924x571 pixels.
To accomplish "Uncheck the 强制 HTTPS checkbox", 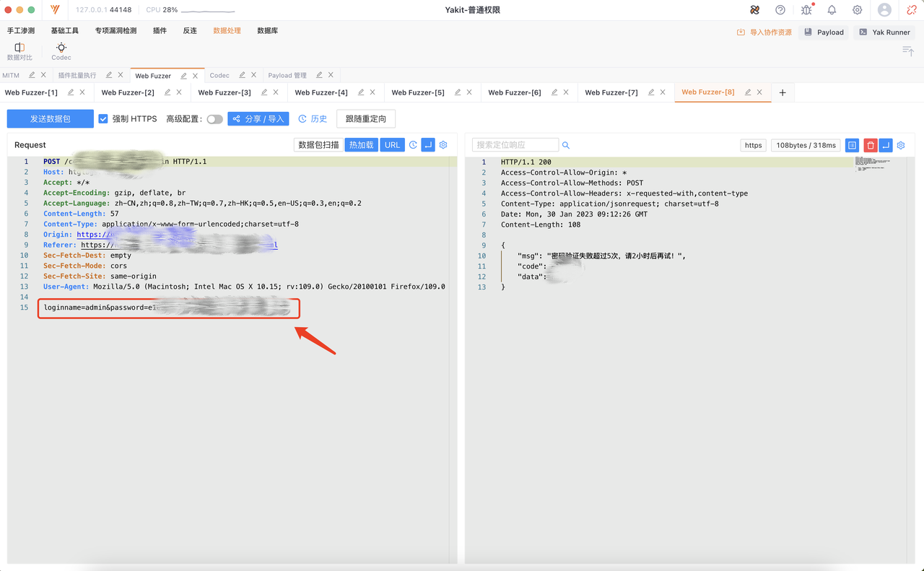I will (x=103, y=118).
